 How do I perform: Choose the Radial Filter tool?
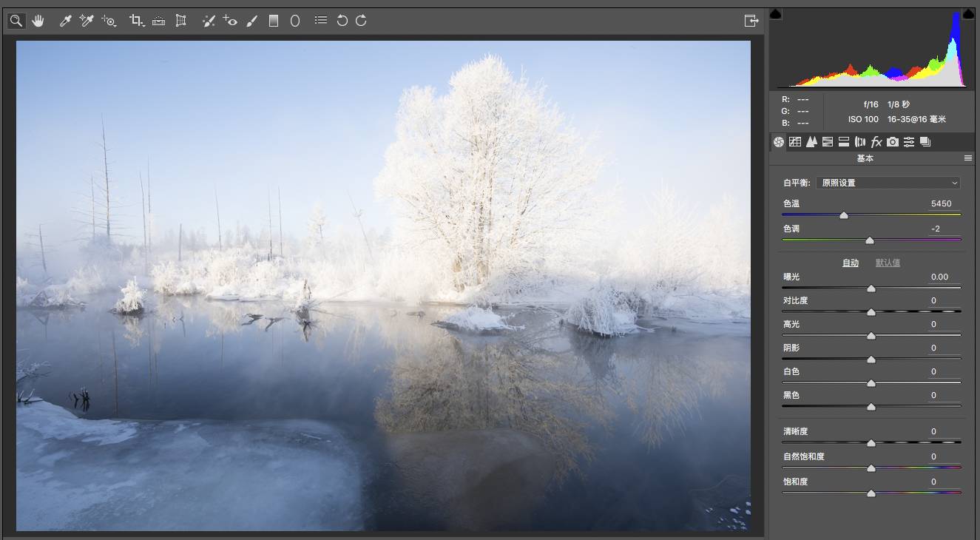(294, 21)
